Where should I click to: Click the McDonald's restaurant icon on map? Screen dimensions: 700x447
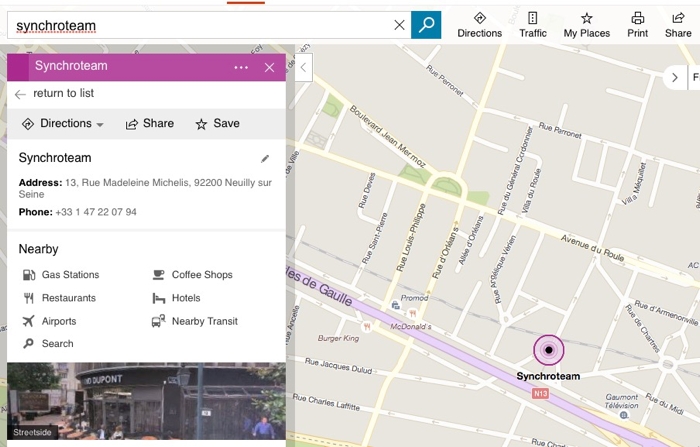tap(412, 314)
